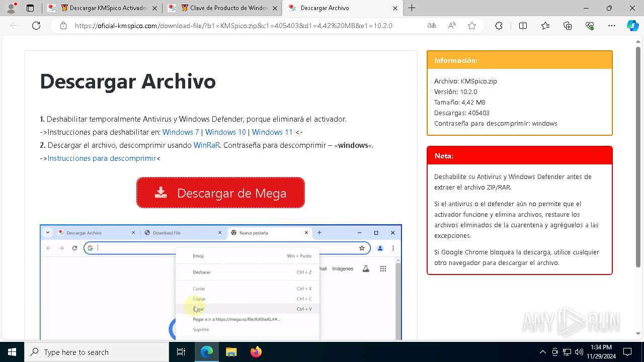The width and height of the screenshot is (644, 362).
Task: Open the volume control tray icon
Action: (x=579, y=352)
